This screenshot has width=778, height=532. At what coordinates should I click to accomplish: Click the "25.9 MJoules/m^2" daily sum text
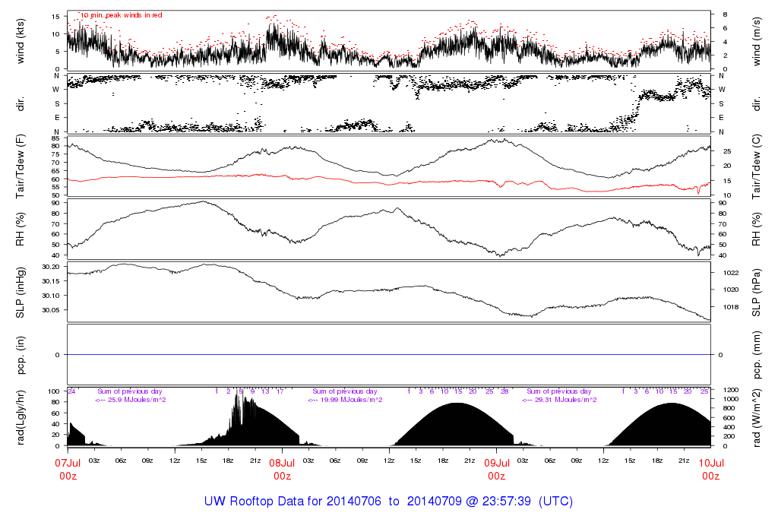pos(131,400)
